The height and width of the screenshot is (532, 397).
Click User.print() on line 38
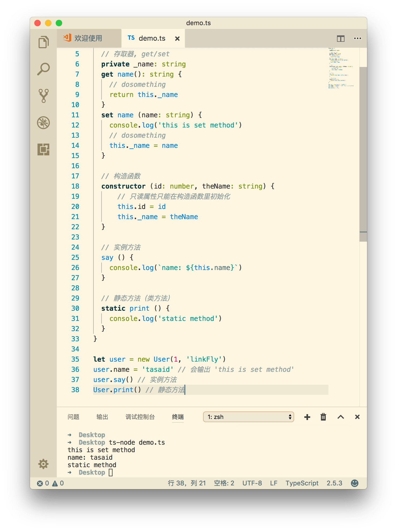coord(117,390)
